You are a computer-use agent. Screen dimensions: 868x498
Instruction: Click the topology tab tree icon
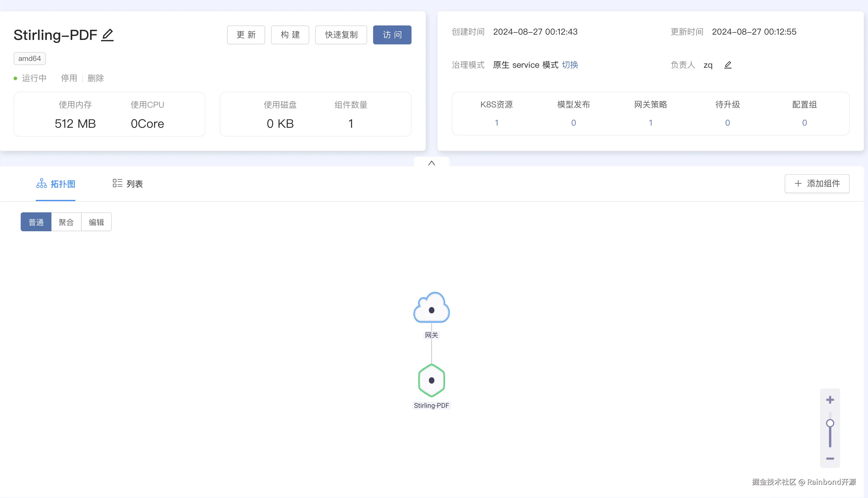click(x=42, y=184)
